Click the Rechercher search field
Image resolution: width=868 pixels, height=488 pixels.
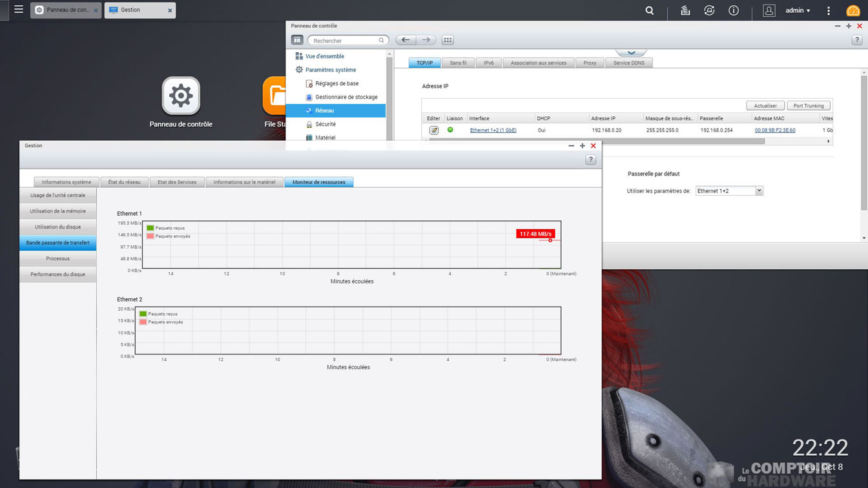pyautogui.click(x=346, y=41)
